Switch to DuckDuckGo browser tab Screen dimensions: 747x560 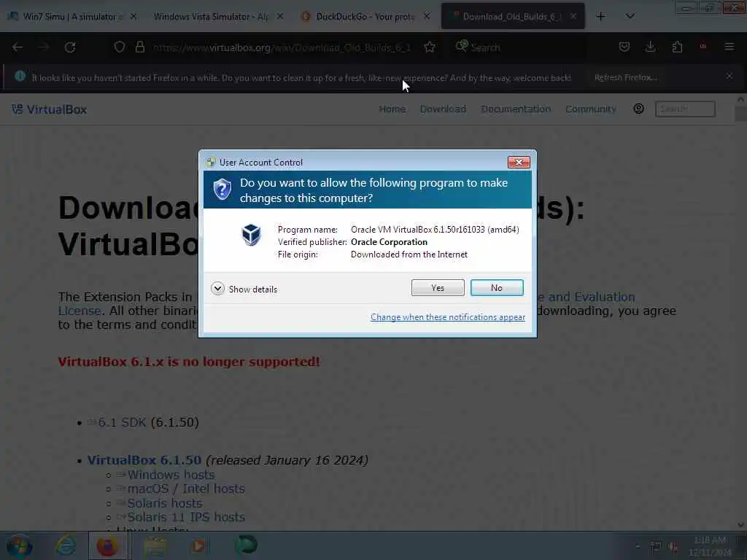coord(365,17)
